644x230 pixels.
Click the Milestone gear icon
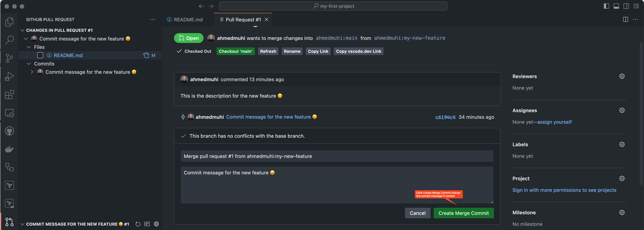pyautogui.click(x=622, y=213)
